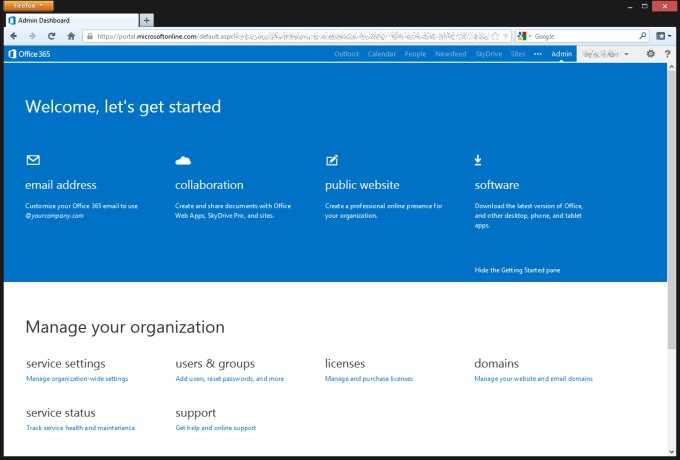
Task: Click the search magnifier icon in Google box
Action: [x=643, y=36]
